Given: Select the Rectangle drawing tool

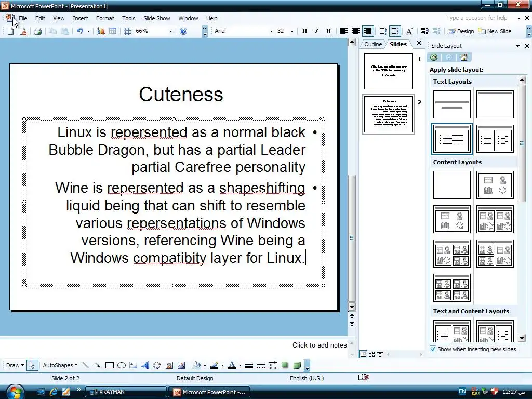Looking at the screenshot, I should tap(109, 365).
